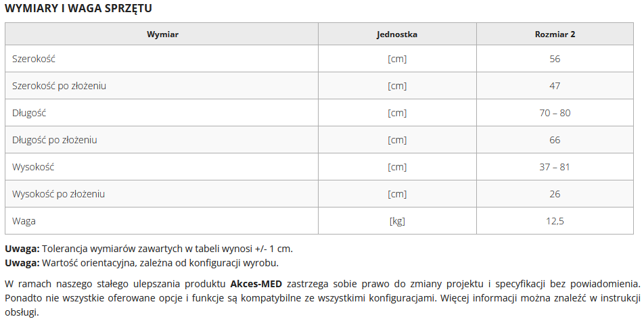This screenshot has height=319, width=644.
Task: Click the 'Wysokość' row label
Action: pos(33,167)
